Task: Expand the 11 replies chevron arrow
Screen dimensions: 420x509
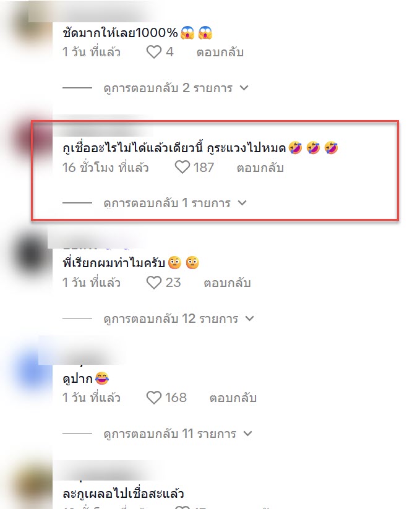Action: [247, 434]
